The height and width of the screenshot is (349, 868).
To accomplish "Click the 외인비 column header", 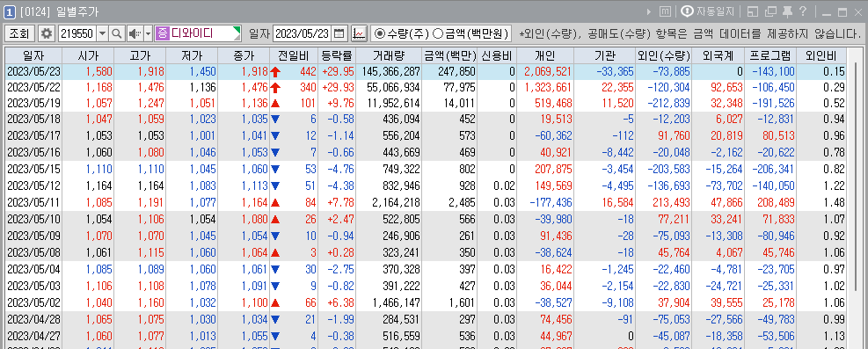I will tap(821, 56).
